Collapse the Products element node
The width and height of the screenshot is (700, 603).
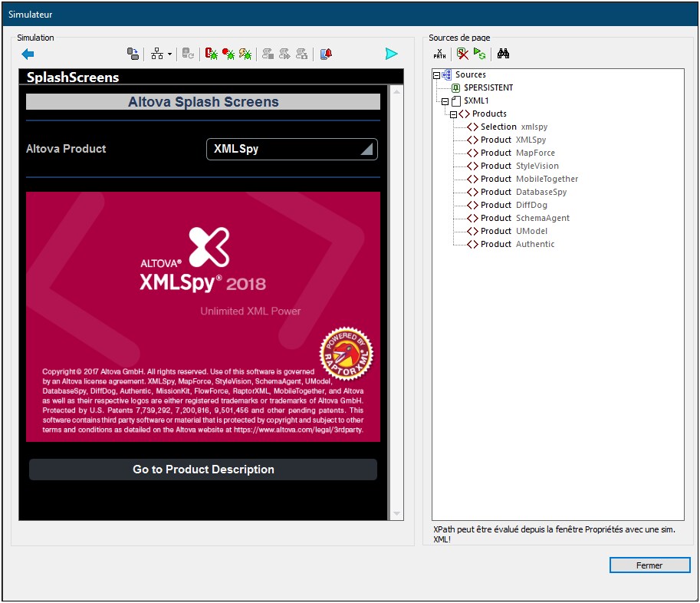click(x=454, y=115)
